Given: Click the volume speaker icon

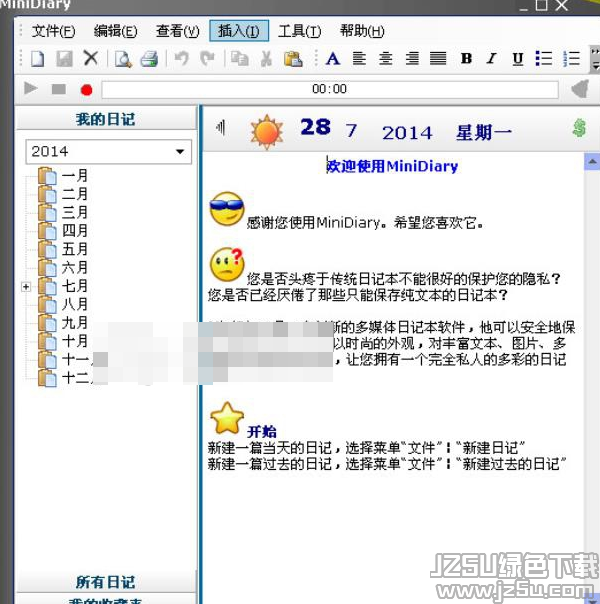Looking at the screenshot, I should tap(581, 89).
